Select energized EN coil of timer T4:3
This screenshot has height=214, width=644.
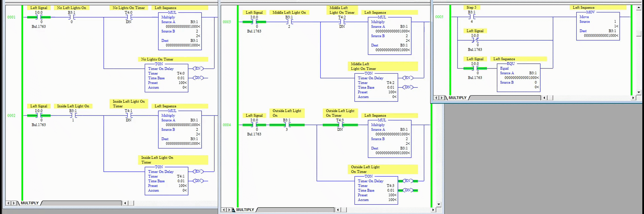[408, 181]
